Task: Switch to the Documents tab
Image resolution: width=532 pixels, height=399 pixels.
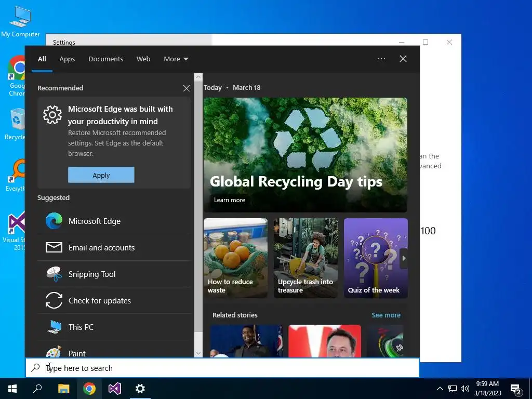Action: click(105, 59)
